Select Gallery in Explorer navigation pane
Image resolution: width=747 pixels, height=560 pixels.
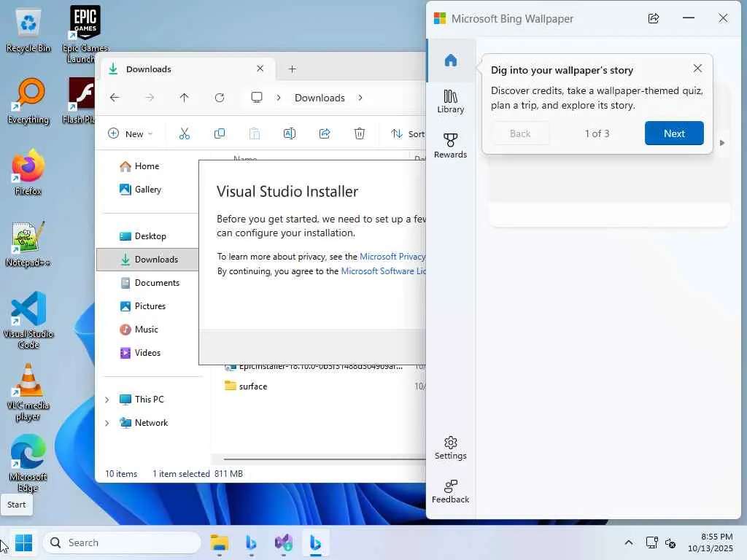[147, 190]
